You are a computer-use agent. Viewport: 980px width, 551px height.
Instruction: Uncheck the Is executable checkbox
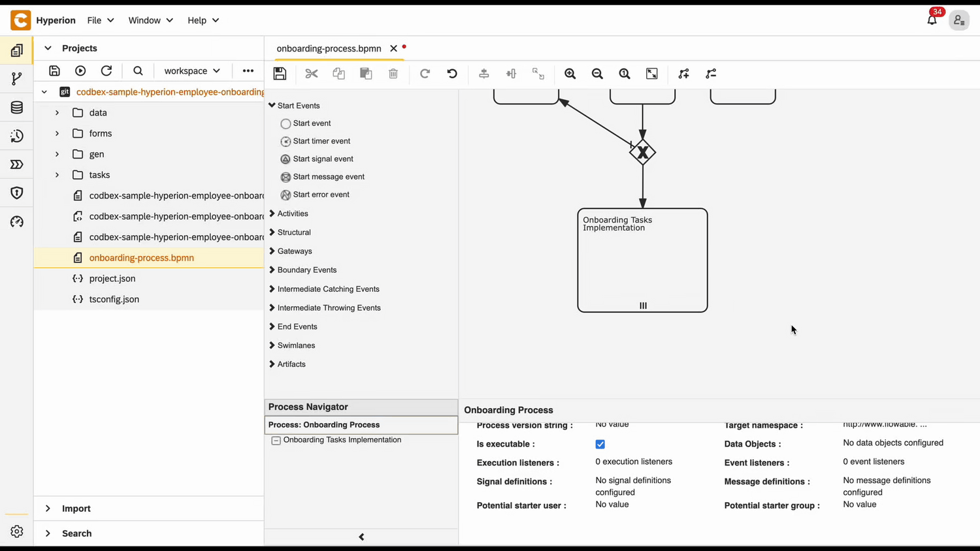[x=600, y=444]
